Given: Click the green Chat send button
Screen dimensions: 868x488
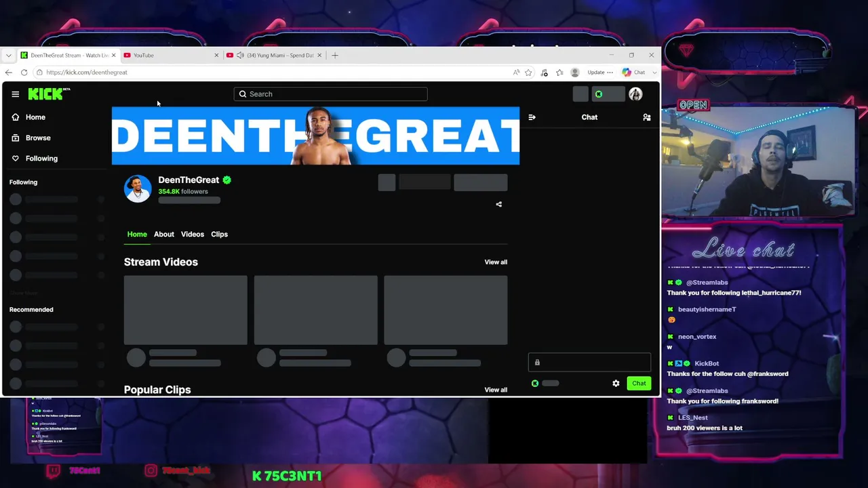Looking at the screenshot, I should click(x=639, y=384).
